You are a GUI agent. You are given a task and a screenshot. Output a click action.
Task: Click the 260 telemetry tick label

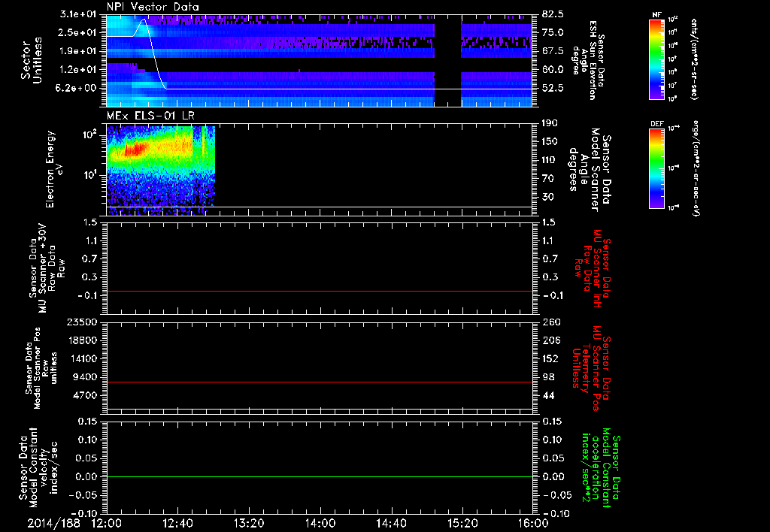[550, 322]
